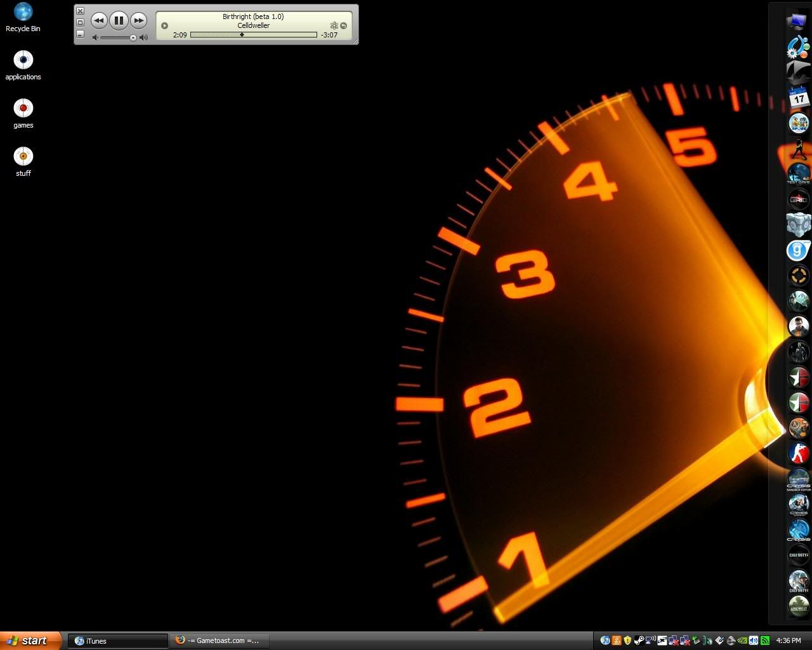Open My Computer from the dock
The image size is (812, 650).
point(798,21)
